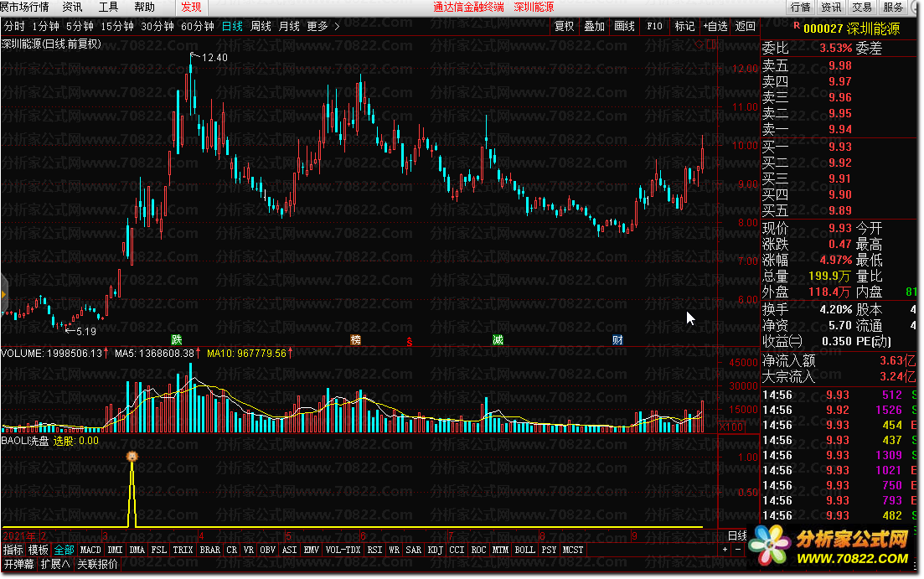Select the BOLL indicator

[524, 550]
